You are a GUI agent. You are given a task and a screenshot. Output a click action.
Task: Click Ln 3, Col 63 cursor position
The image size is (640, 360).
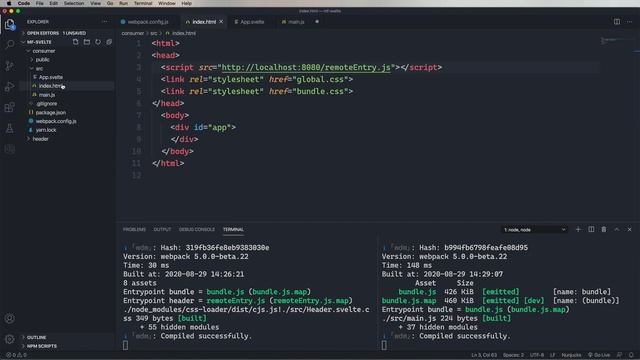tap(484, 355)
